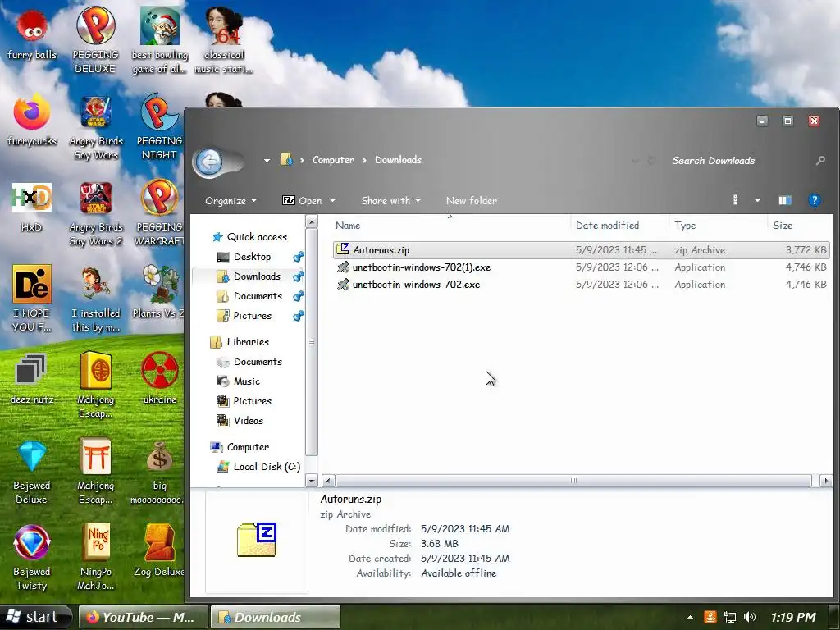
Task: Open Angry Birds Soy Wars 2 icon
Action: tap(96, 214)
